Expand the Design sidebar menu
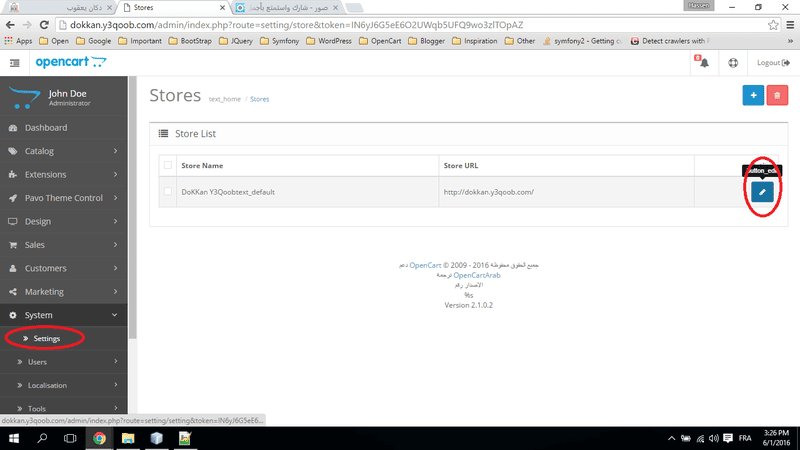The image size is (800, 450). pos(64,221)
